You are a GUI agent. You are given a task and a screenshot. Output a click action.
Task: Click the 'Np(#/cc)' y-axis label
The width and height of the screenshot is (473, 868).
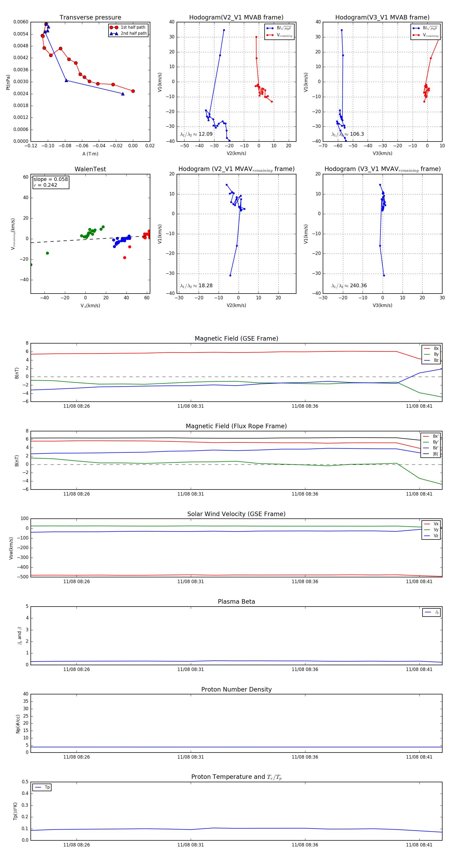tap(18, 724)
